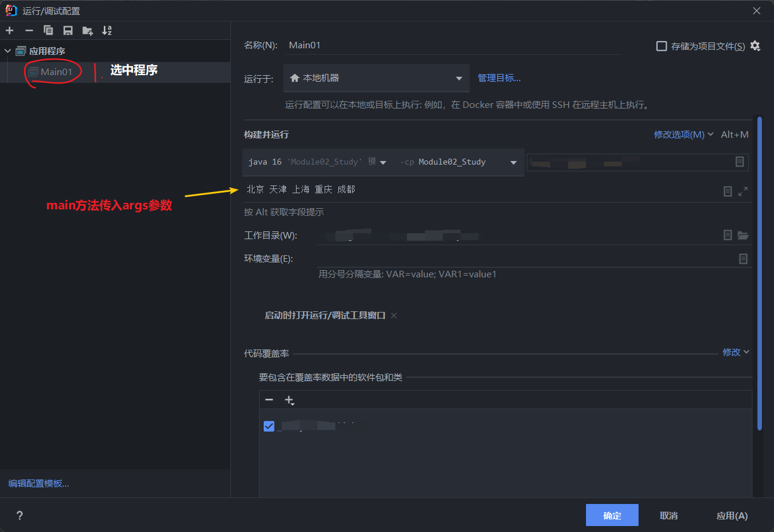The height and width of the screenshot is (532, 774).
Task: Click the 应用(A) button
Action: click(x=732, y=516)
